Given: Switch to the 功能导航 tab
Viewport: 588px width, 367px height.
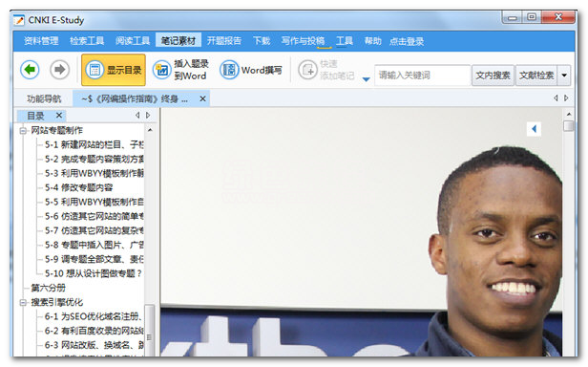Looking at the screenshot, I should click(44, 98).
